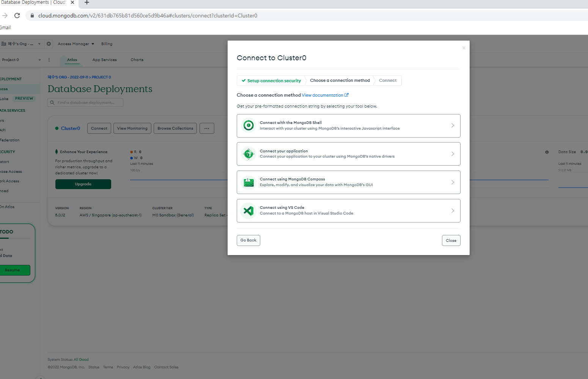Expand the Connect with the MongoDB Shell chevron
Viewport: 588px width, 379px height.
coord(453,125)
